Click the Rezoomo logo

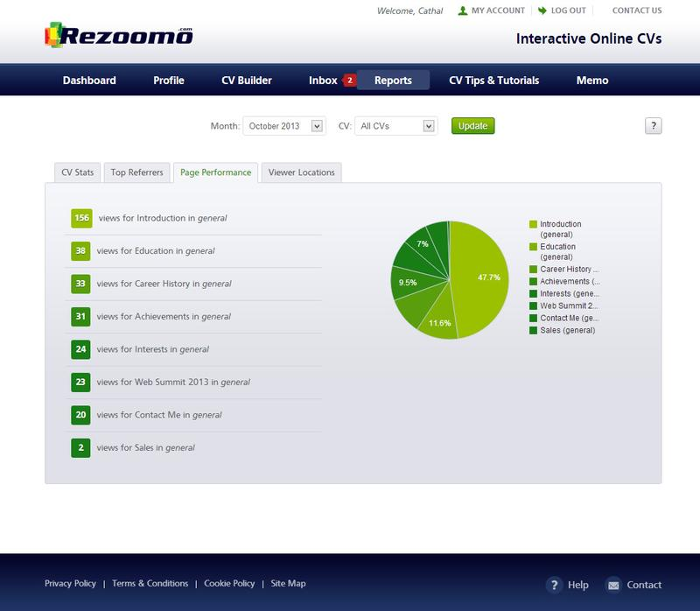click(122, 37)
